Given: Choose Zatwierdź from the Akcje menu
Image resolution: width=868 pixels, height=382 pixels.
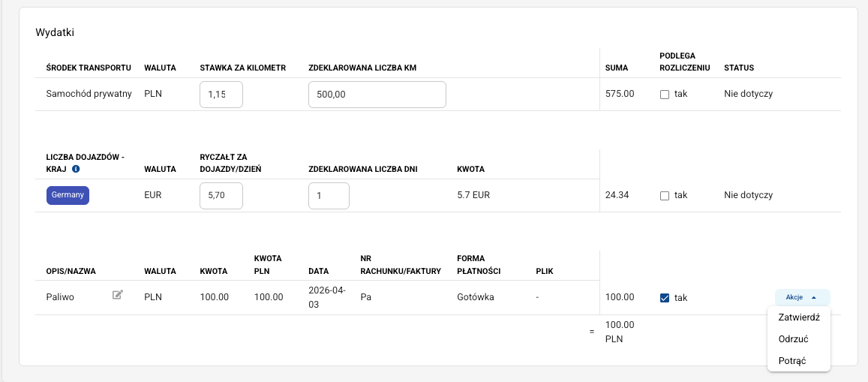Looking at the screenshot, I should (799, 317).
